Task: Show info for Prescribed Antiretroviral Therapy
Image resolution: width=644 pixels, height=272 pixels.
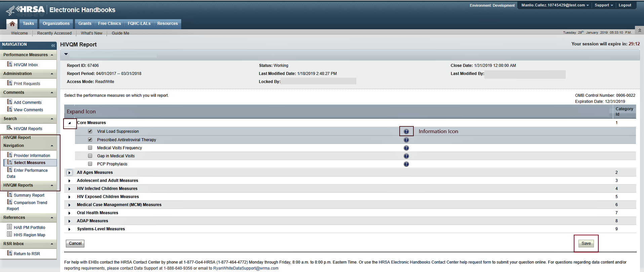Action: coord(406,140)
